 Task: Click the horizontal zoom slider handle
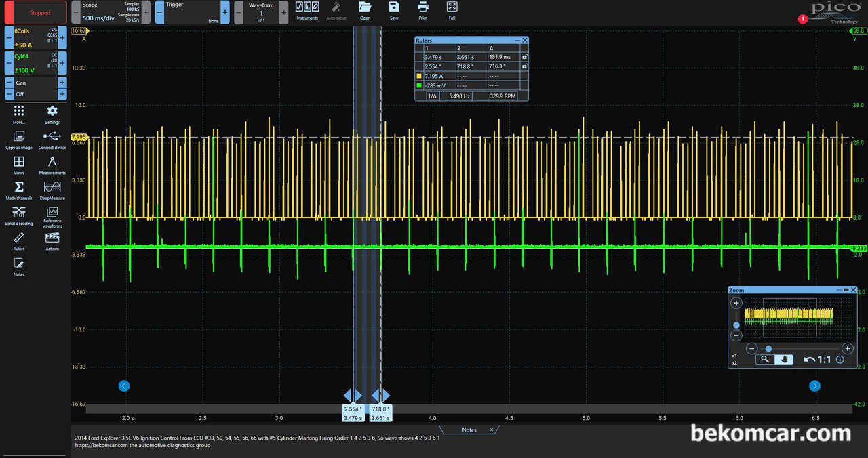click(x=768, y=348)
